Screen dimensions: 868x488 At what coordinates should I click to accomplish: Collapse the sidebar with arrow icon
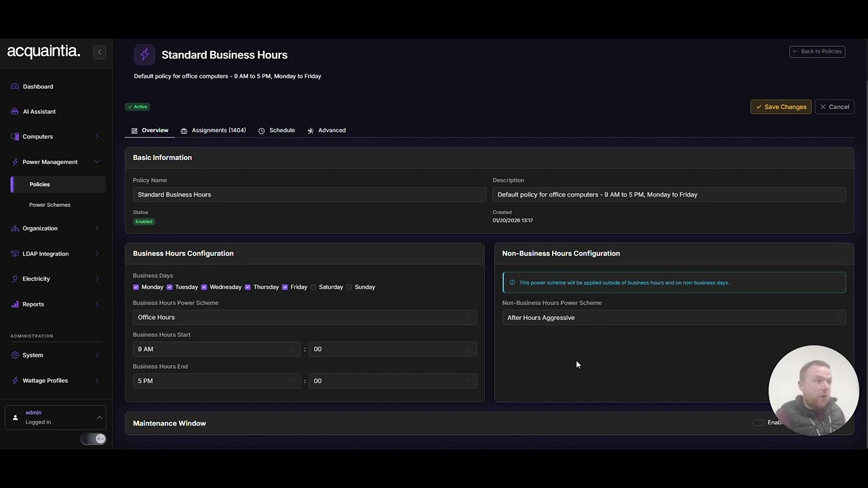(99, 52)
